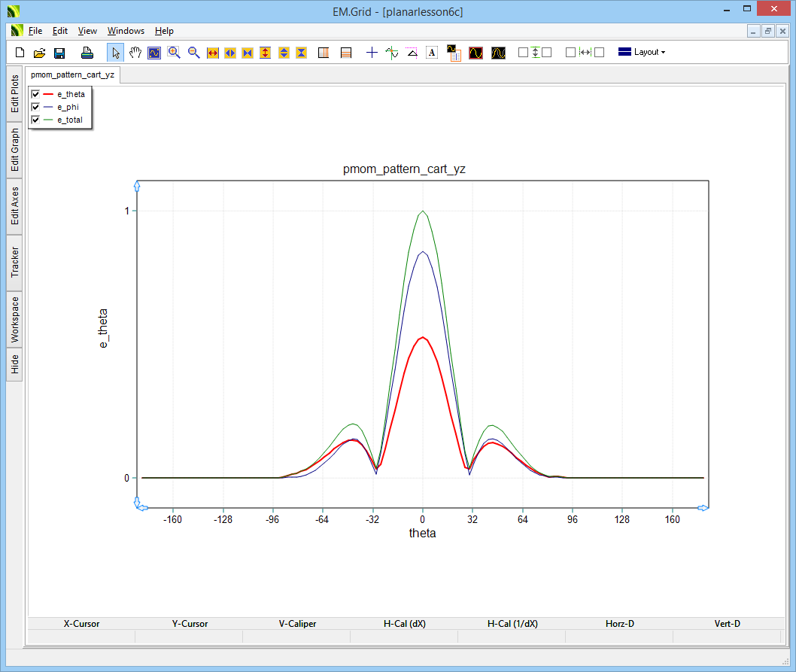Screen dimensions: 796x672
Task: Click the Hide side button
Action: (14, 365)
